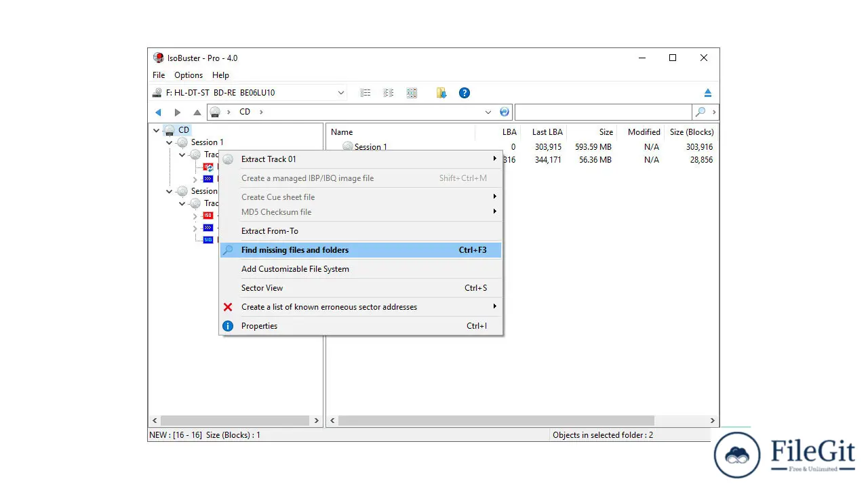Click the disc icon in the address bar

215,112
